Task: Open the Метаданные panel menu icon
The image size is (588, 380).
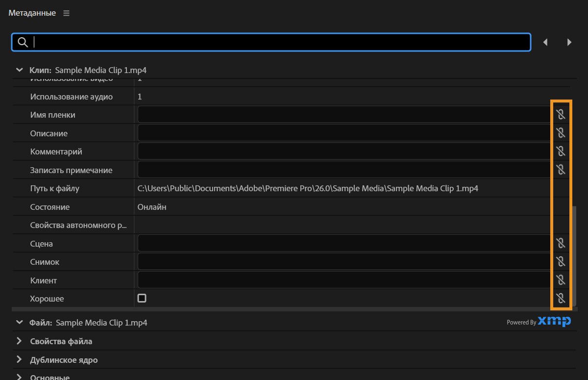Action: [x=66, y=13]
